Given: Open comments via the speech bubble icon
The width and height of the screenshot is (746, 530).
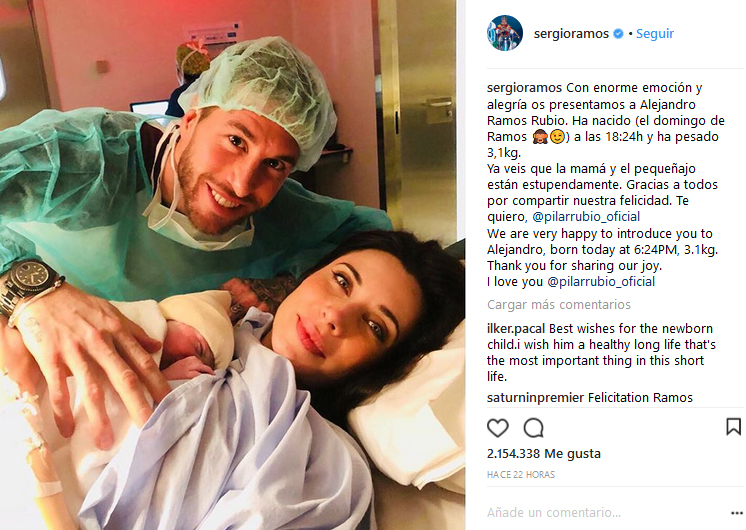Looking at the screenshot, I should (533, 428).
